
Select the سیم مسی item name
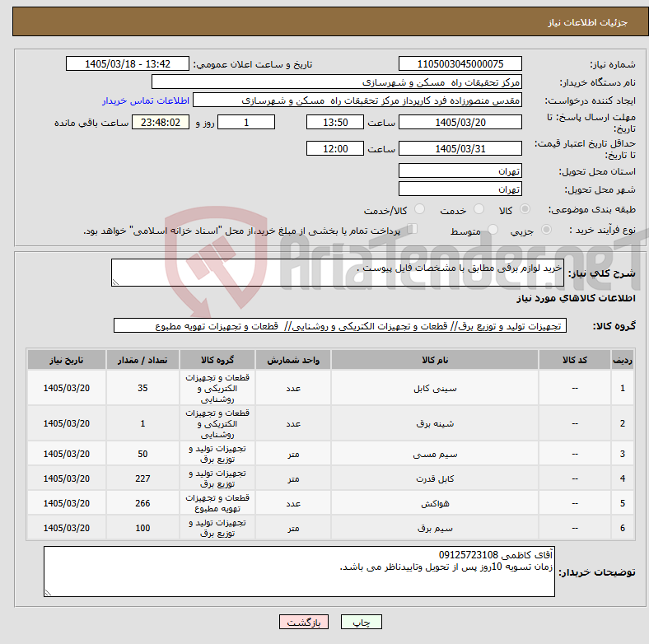435,454
